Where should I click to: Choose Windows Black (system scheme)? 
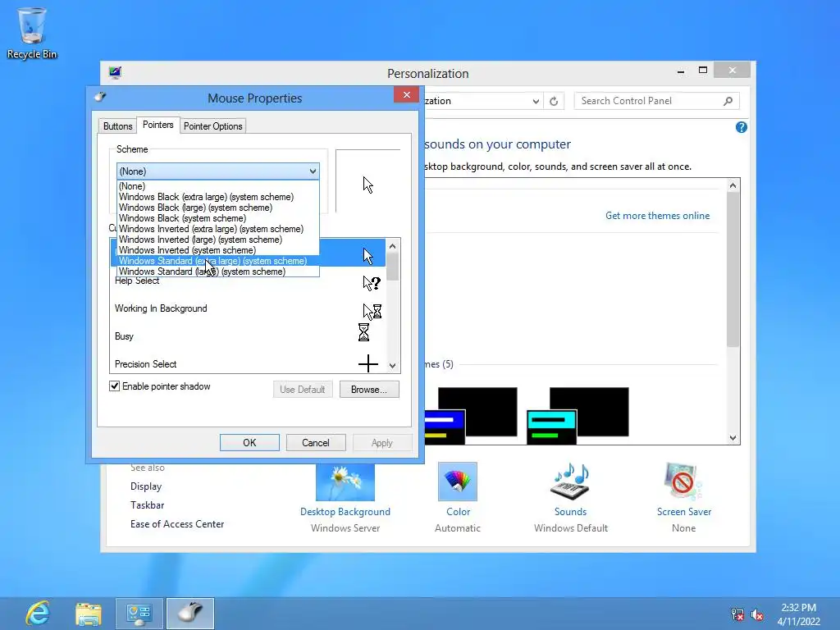217,218
